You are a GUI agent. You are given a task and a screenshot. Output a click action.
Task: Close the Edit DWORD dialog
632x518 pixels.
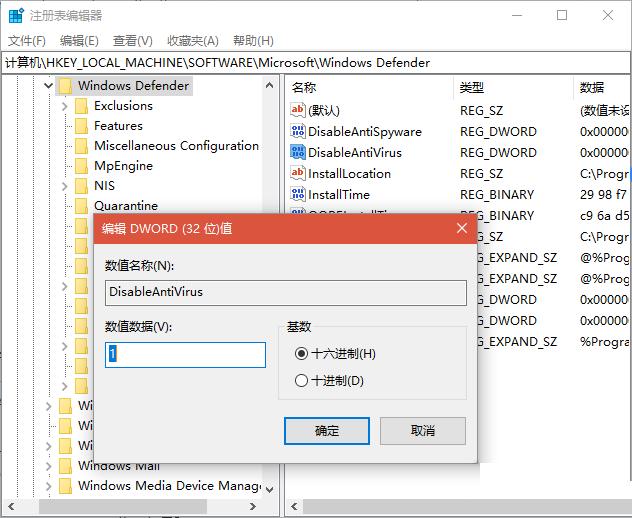coord(462,229)
